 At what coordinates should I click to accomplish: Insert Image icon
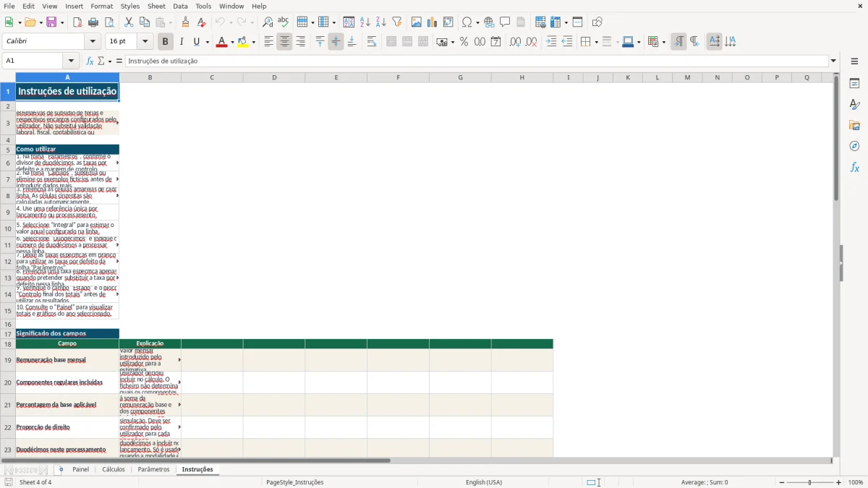click(x=417, y=22)
